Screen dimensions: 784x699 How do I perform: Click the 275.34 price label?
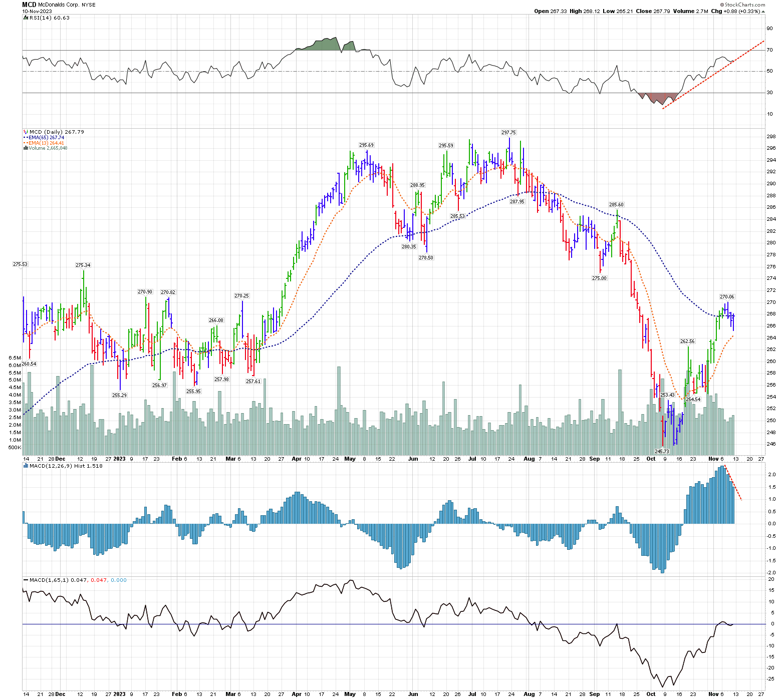[83, 265]
